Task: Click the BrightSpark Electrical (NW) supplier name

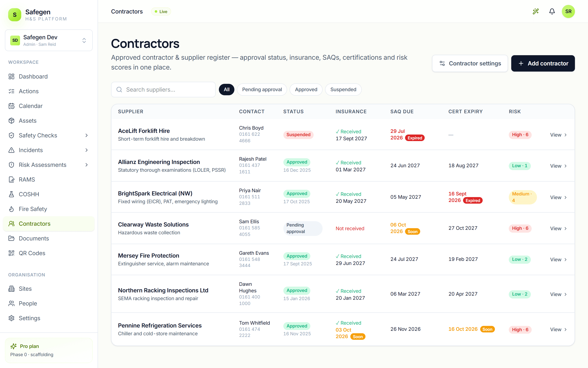Action: pyautogui.click(x=155, y=193)
